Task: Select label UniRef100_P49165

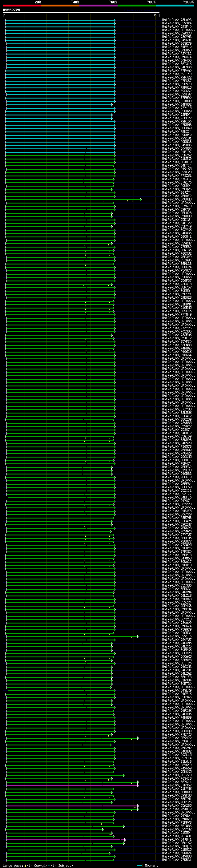Action: tap(177, 169)
